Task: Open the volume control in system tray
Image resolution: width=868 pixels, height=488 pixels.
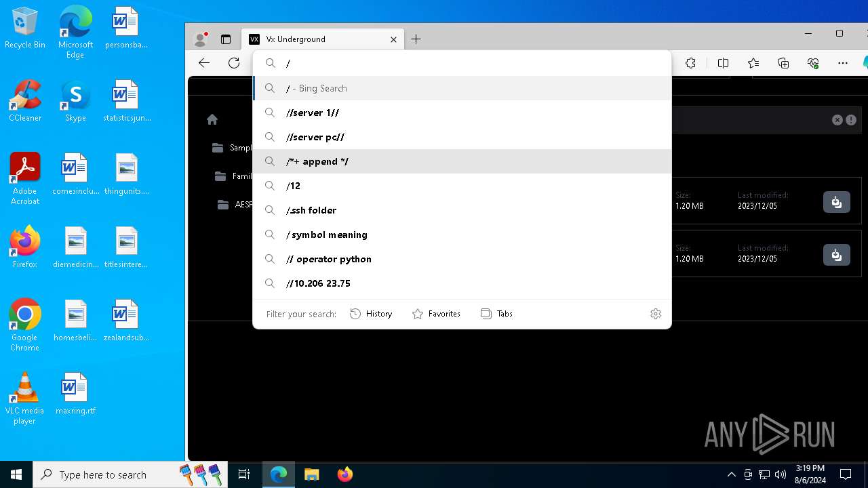Action: (780, 474)
